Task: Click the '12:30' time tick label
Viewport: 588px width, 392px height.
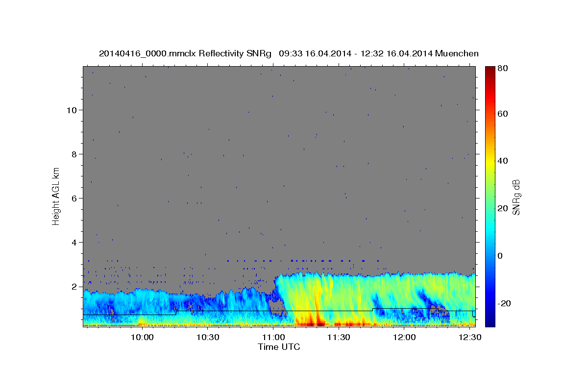Action: pos(469,337)
